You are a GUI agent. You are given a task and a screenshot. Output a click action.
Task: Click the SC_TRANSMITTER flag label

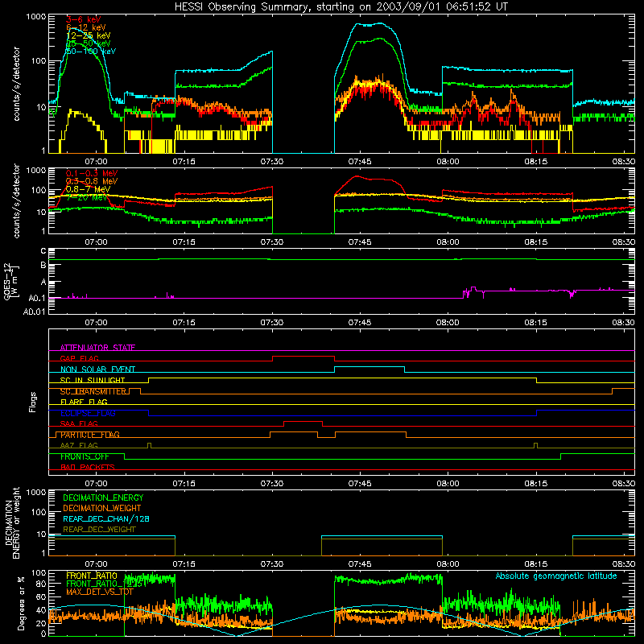point(93,391)
